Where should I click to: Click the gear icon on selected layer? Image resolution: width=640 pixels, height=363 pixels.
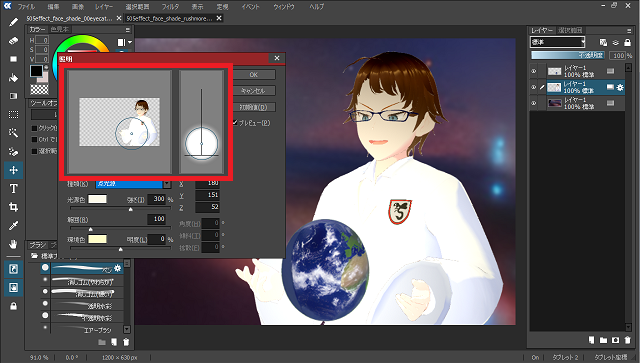click(620, 87)
